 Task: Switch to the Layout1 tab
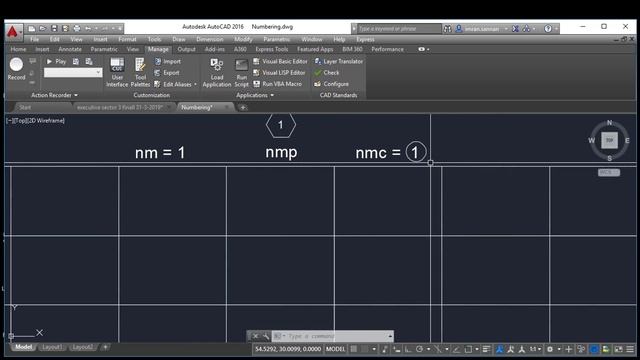click(52, 347)
